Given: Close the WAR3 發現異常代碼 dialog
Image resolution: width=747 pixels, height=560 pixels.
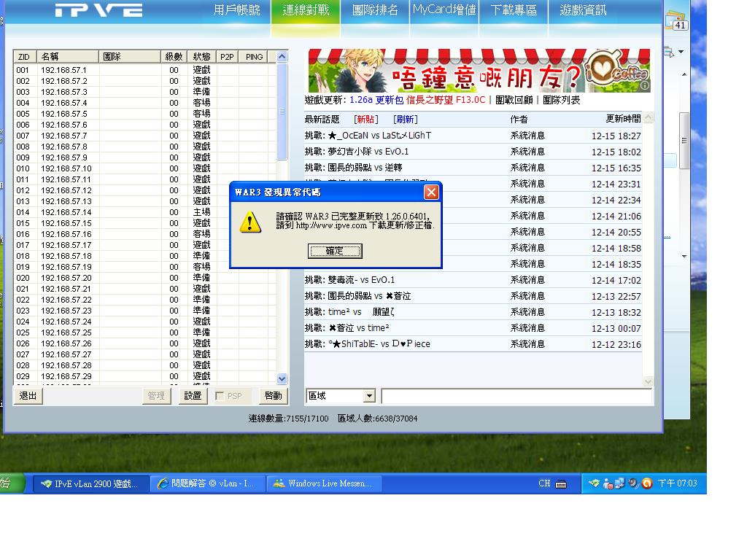Looking at the screenshot, I should 431,192.
